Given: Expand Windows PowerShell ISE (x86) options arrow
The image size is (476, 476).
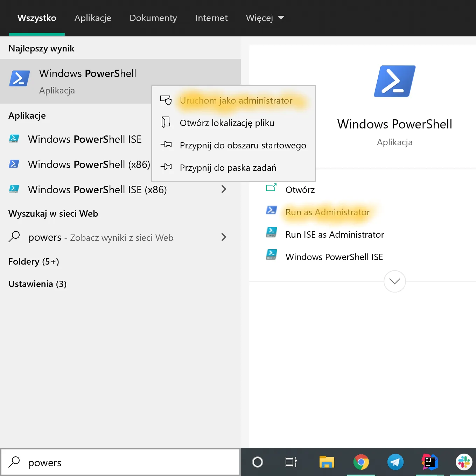Looking at the screenshot, I should pyautogui.click(x=224, y=189).
